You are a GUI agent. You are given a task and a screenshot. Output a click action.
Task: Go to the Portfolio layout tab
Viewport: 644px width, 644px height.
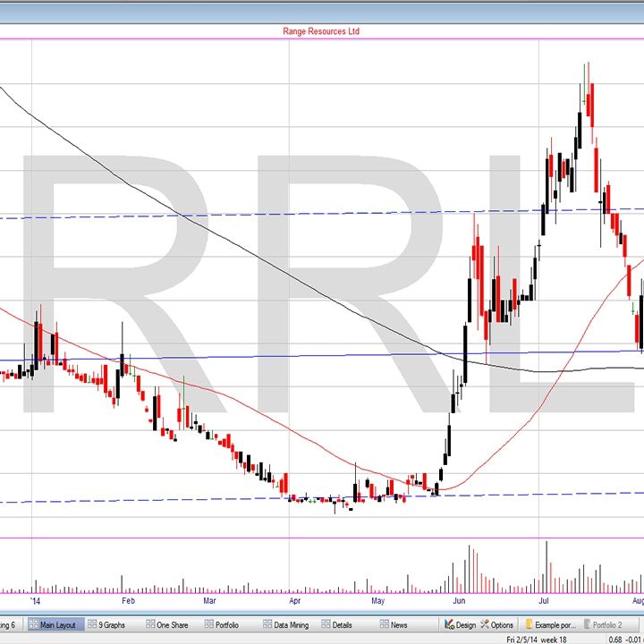221,624
